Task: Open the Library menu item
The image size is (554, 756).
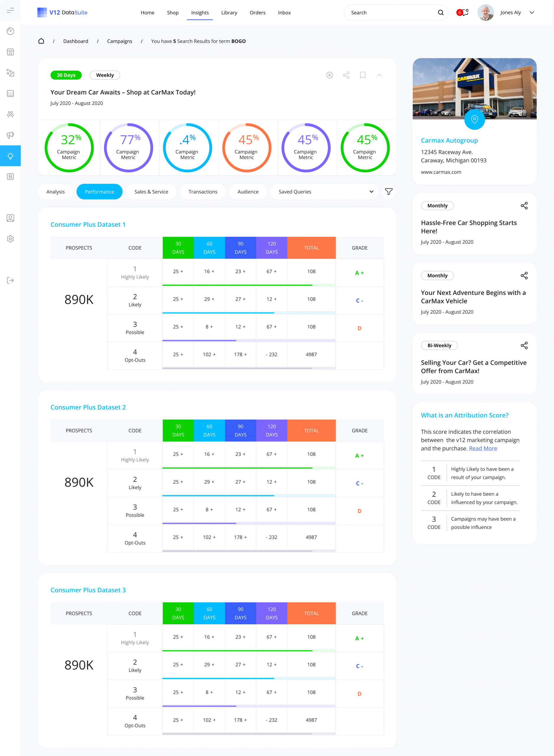Action: point(229,13)
